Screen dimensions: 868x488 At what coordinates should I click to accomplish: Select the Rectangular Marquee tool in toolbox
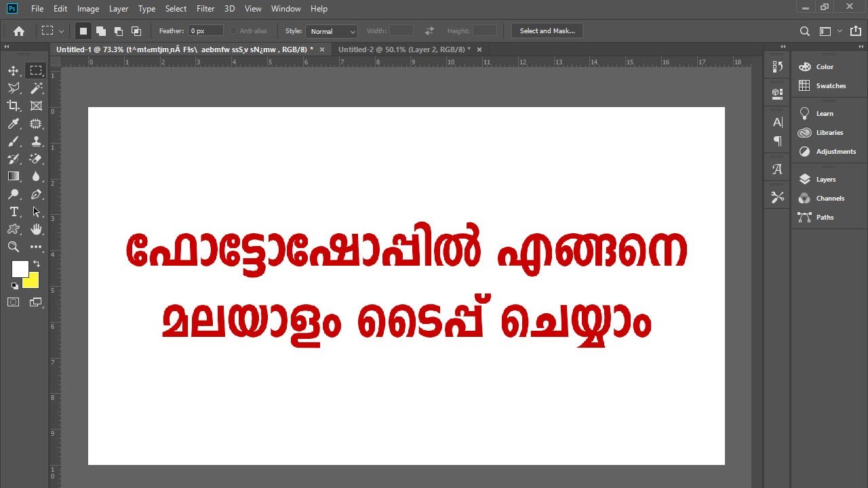(36, 70)
